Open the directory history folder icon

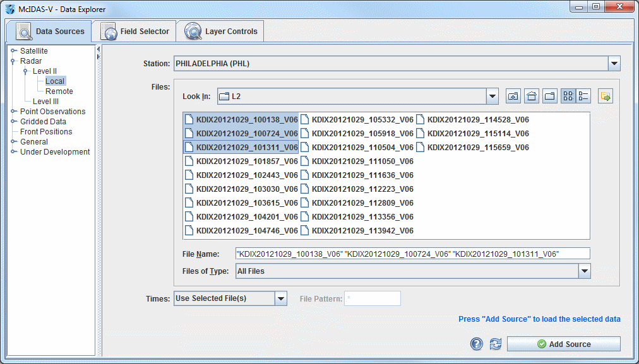pos(606,97)
